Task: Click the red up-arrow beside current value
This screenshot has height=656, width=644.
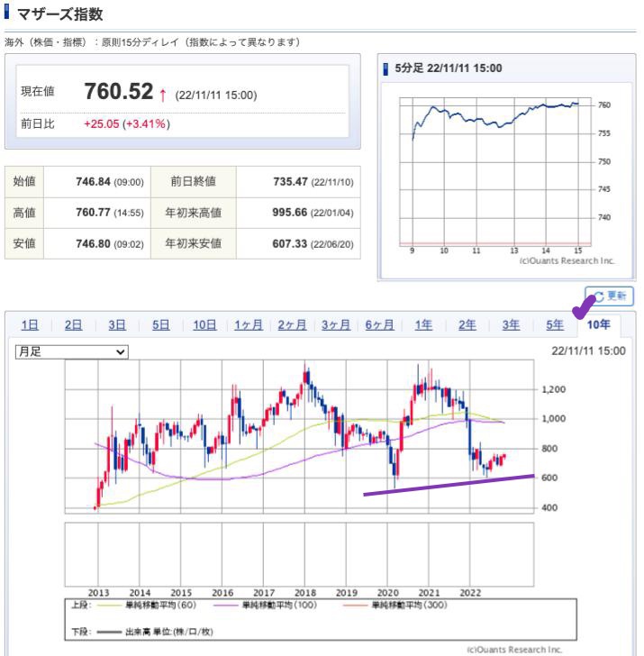Action: click(x=163, y=96)
